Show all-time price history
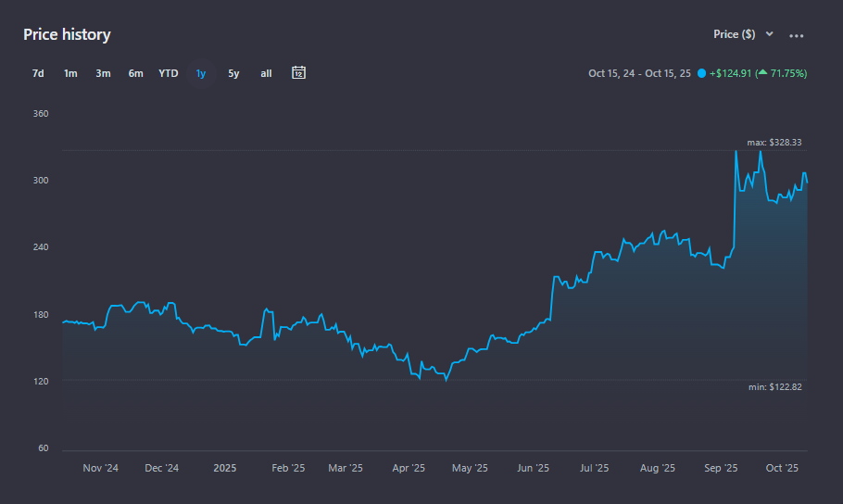Image resolution: width=843 pixels, height=504 pixels. (266, 73)
